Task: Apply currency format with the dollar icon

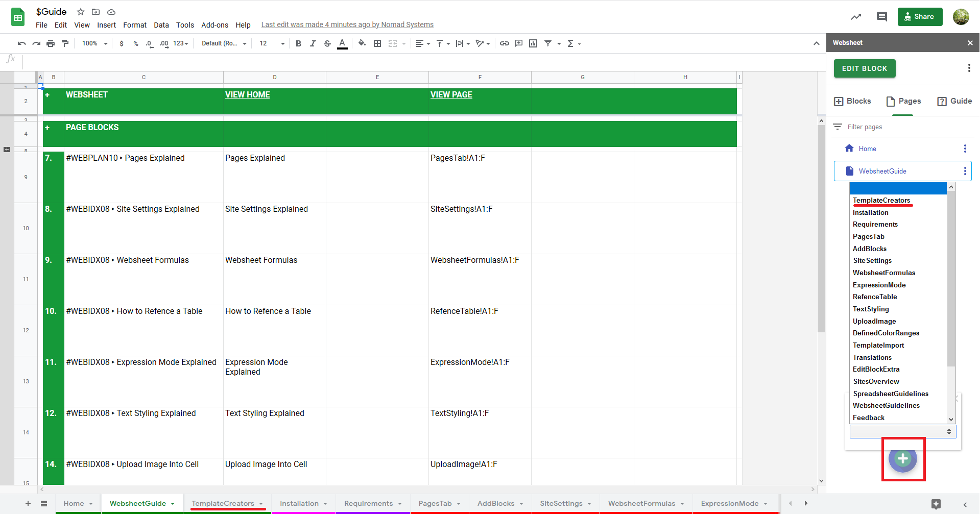Action: tap(122, 43)
